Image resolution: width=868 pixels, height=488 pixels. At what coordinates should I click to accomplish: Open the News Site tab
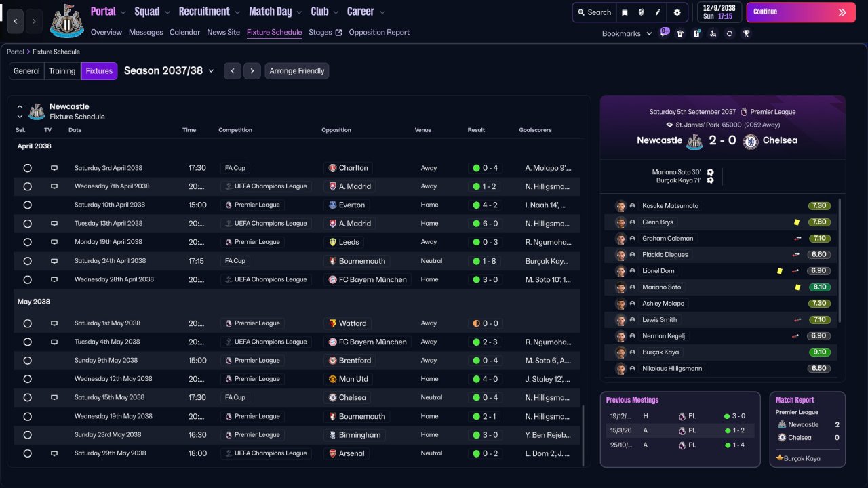coord(224,32)
